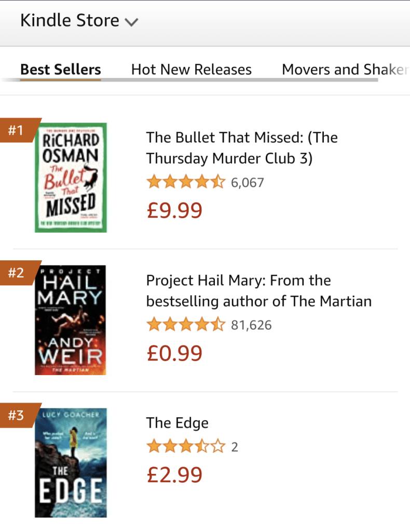
Task: Open The Bullet That Missed cover thumbnail
Action: [x=71, y=178]
